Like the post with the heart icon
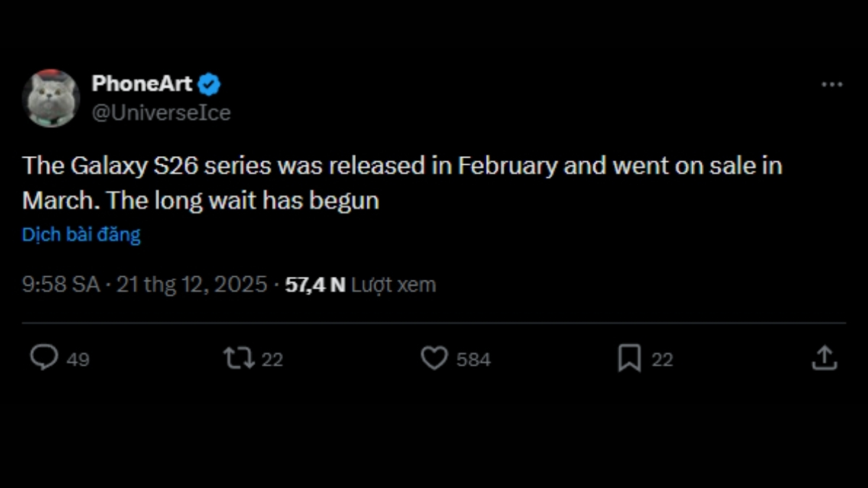 pos(434,358)
